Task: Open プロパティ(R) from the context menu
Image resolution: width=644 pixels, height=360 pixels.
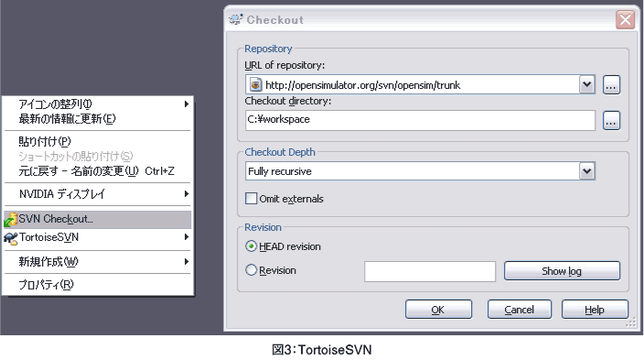Action: (x=98, y=285)
